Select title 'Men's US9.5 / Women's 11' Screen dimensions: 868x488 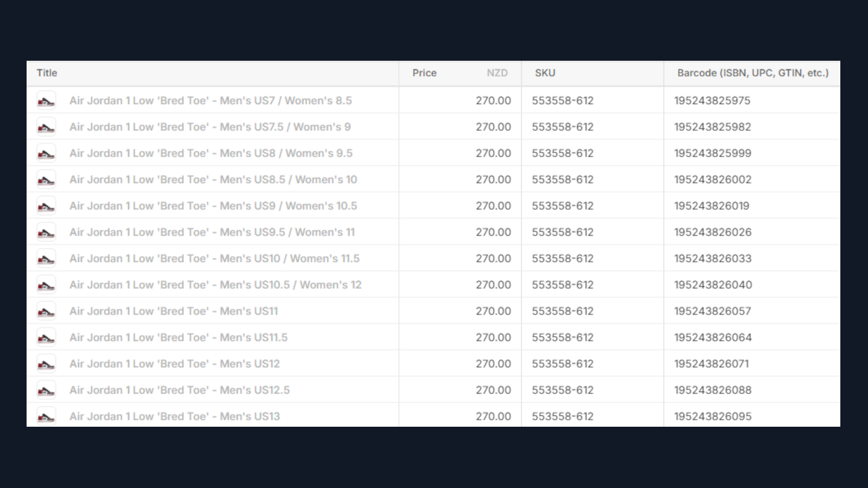point(212,232)
